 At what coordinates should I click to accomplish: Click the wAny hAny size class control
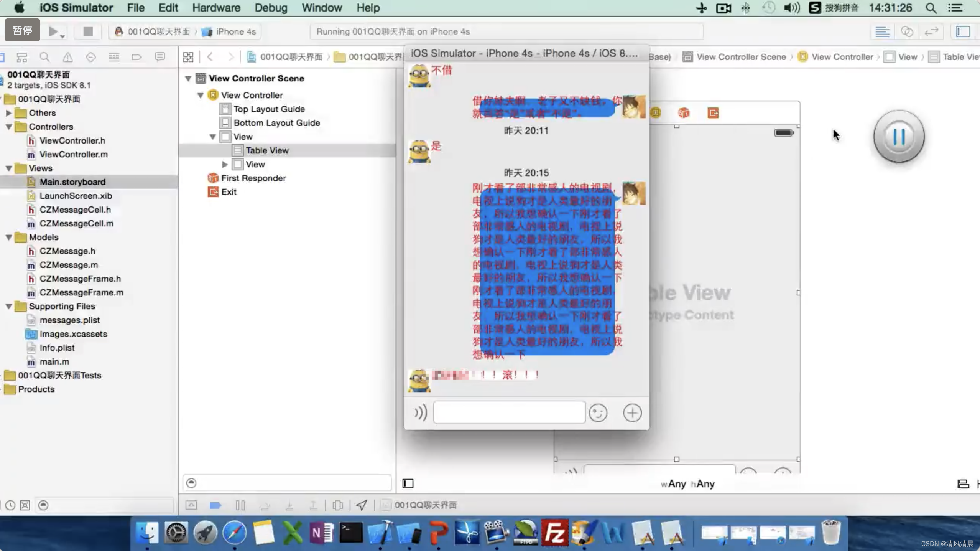(x=687, y=484)
